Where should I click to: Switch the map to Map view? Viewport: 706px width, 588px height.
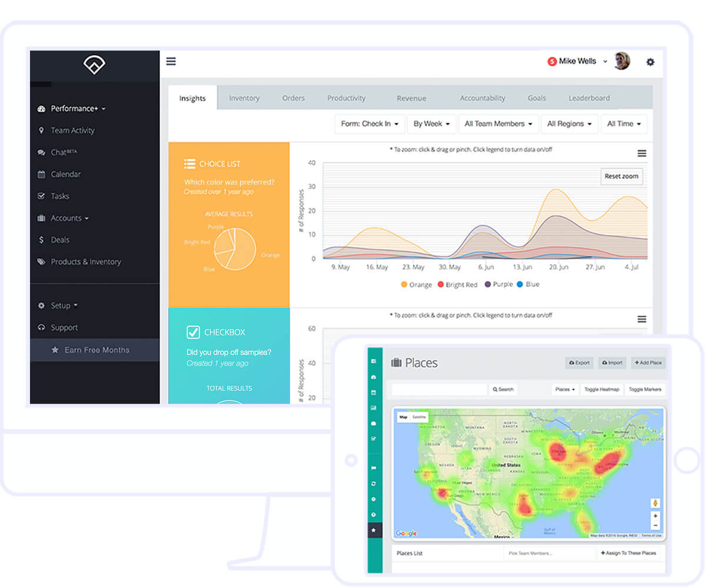[x=403, y=417]
